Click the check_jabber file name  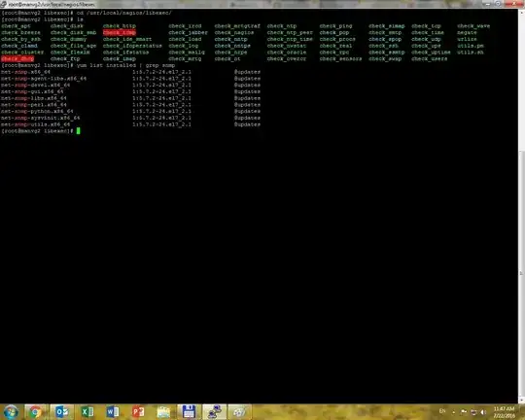pyautogui.click(x=189, y=32)
